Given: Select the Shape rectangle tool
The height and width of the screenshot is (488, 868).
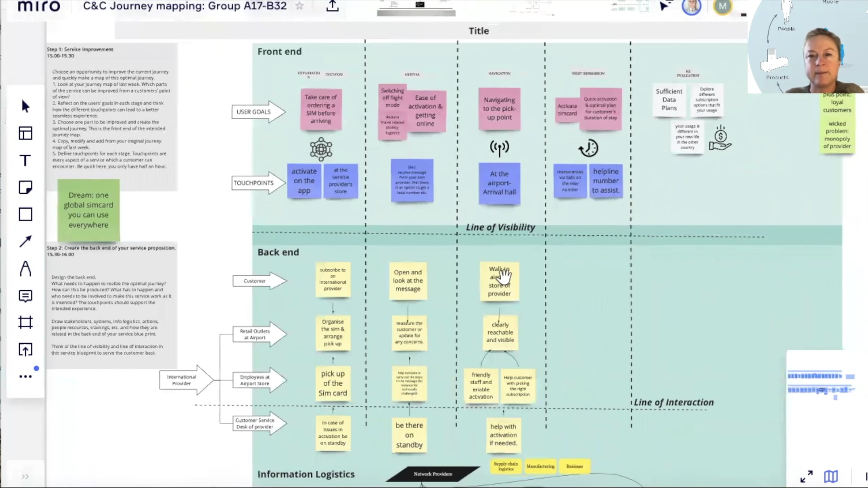Looking at the screenshot, I should pos(25,214).
